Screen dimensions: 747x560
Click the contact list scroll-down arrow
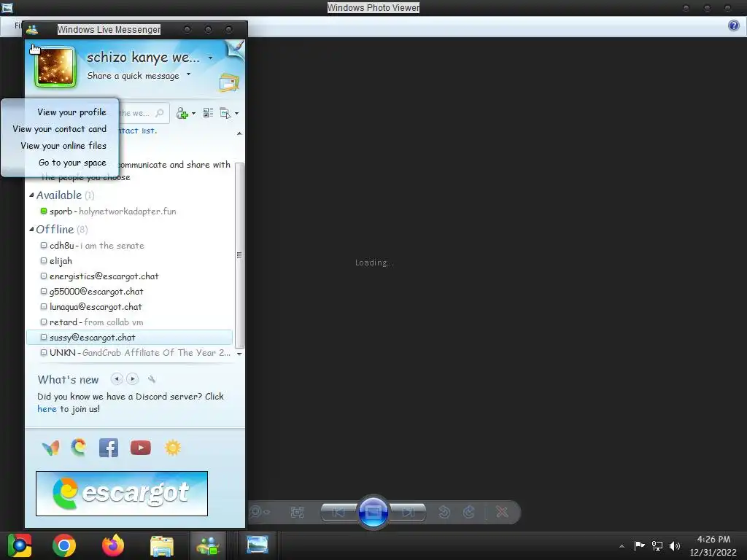pyautogui.click(x=239, y=354)
